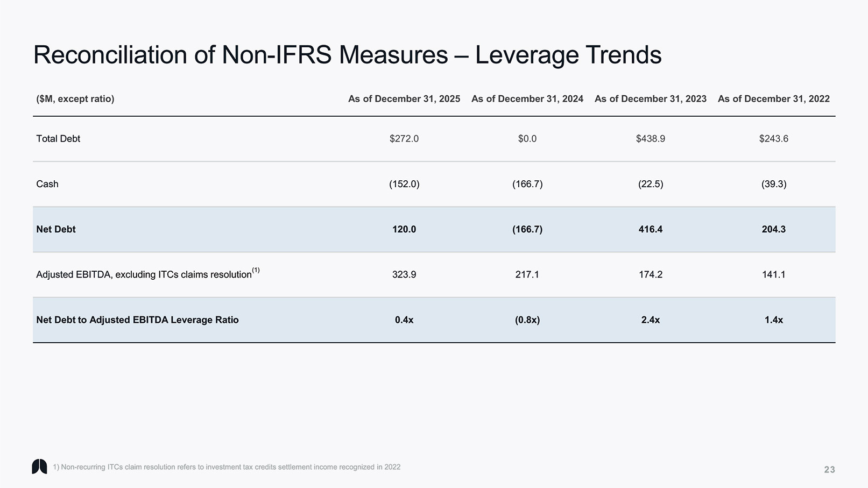Viewport: 868px width, 488px height.
Task: Click the $272.0 Total Debt value
Action: click(x=404, y=139)
